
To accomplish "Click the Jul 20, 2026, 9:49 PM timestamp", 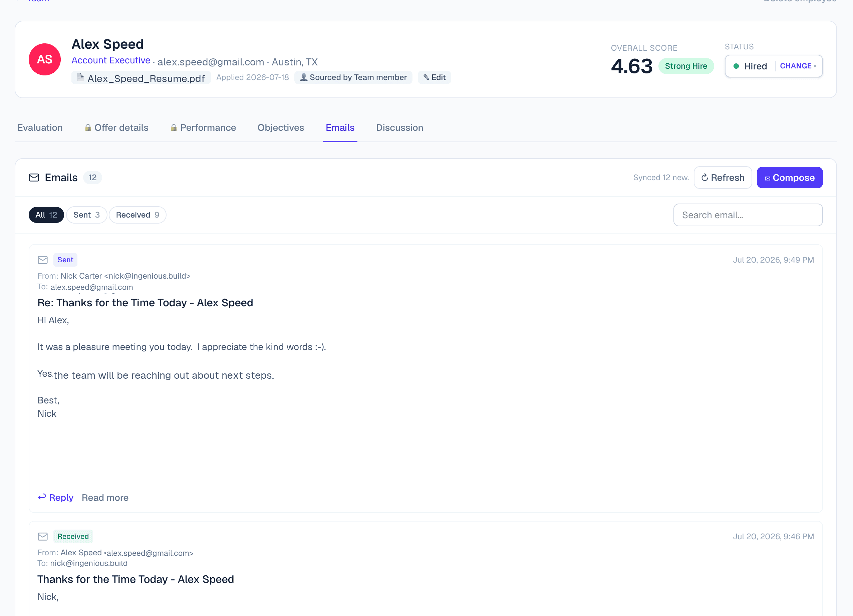I will (x=773, y=260).
